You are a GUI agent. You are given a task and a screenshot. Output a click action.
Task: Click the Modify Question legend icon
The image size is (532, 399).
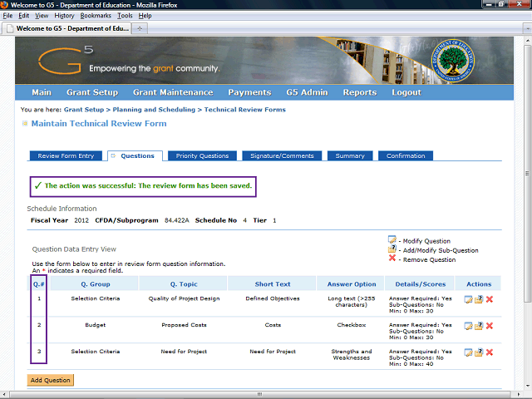(x=392, y=239)
